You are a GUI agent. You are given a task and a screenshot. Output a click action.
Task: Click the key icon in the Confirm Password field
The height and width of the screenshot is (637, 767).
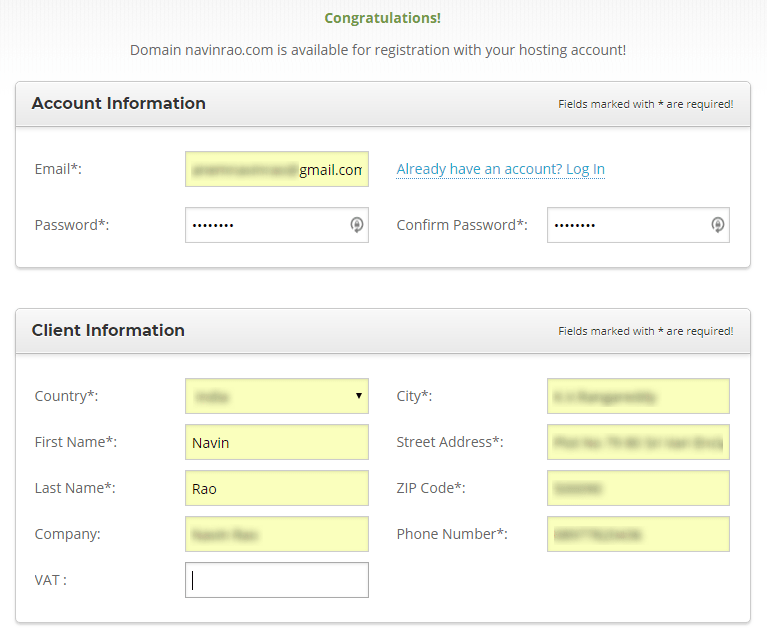718,225
